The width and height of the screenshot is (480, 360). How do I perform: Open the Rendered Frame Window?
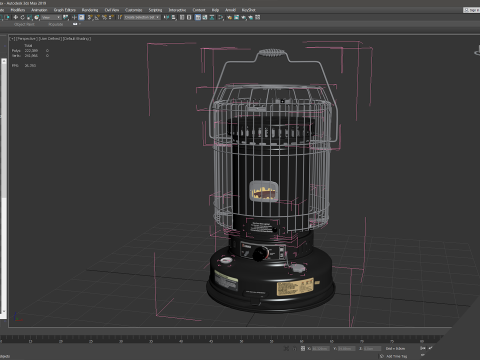tap(236, 17)
